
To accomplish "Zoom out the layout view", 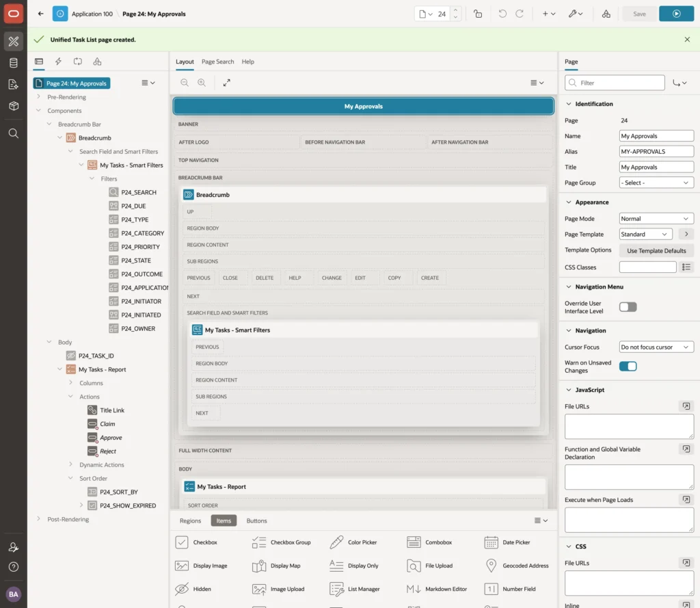I will (x=185, y=83).
